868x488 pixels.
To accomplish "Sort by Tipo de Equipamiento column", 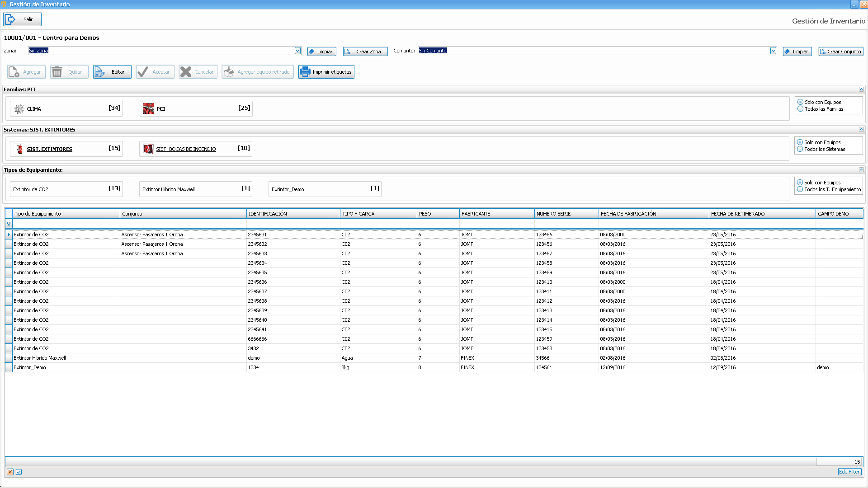I will pos(66,214).
